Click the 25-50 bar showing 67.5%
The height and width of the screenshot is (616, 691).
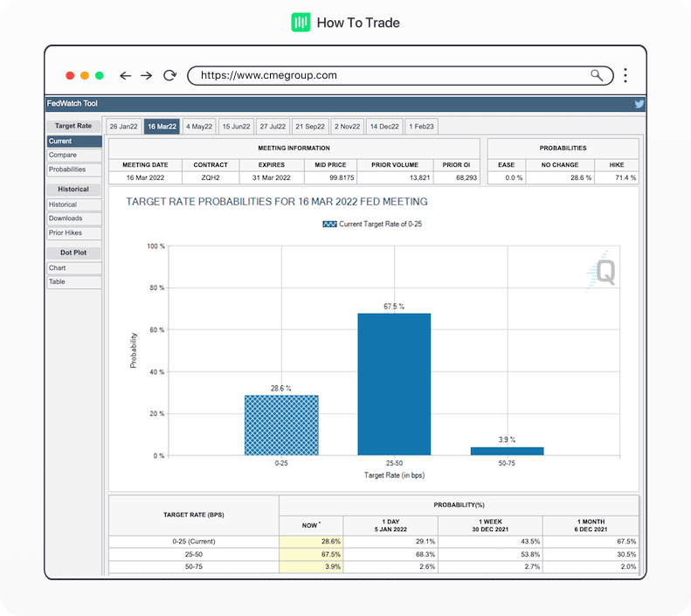coord(394,384)
